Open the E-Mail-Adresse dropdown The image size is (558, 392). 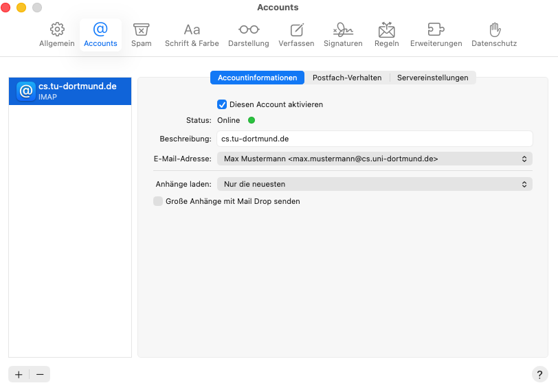375,159
